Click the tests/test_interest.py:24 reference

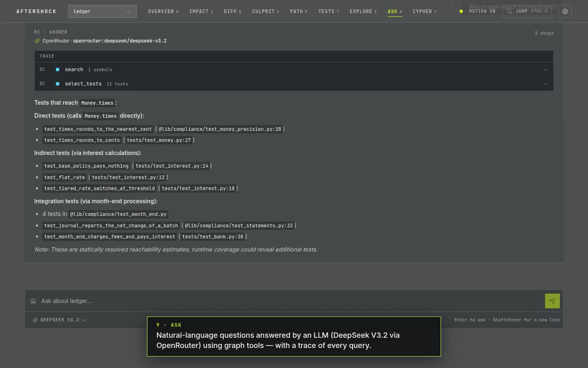click(172, 166)
